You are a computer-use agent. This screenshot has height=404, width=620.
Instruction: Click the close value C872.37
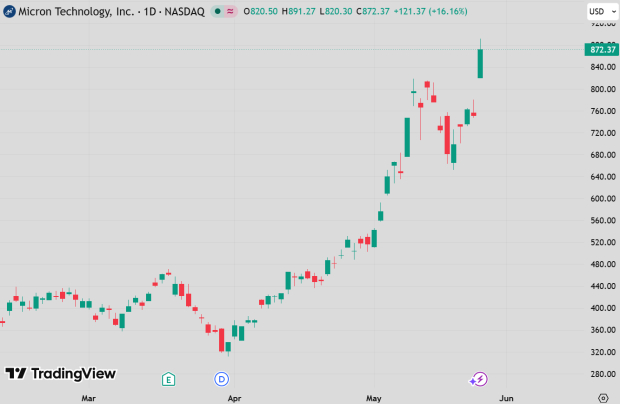point(373,11)
